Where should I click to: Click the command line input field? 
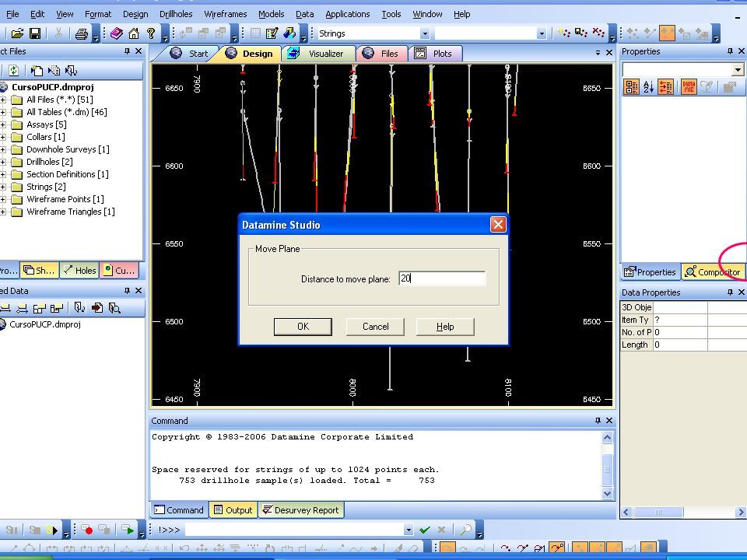point(293,530)
